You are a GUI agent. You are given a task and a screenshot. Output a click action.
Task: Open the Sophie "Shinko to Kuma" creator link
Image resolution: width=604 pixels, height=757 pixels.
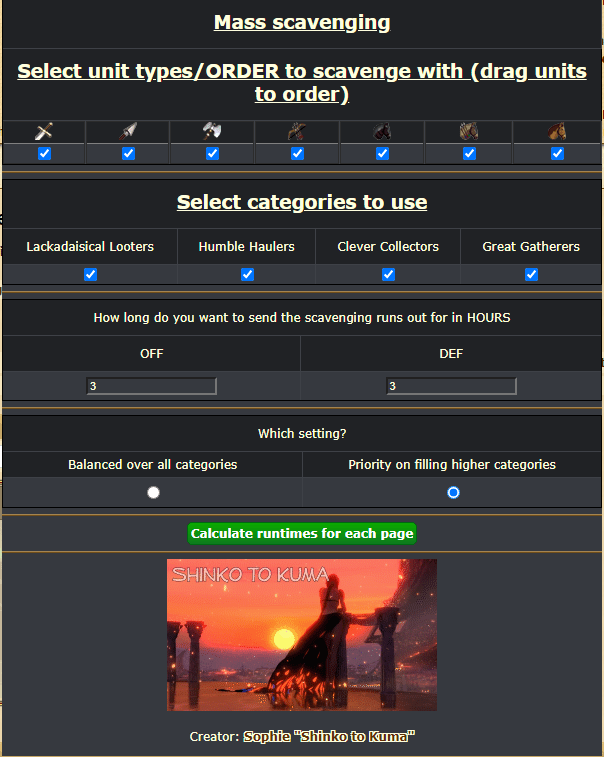[329, 736]
